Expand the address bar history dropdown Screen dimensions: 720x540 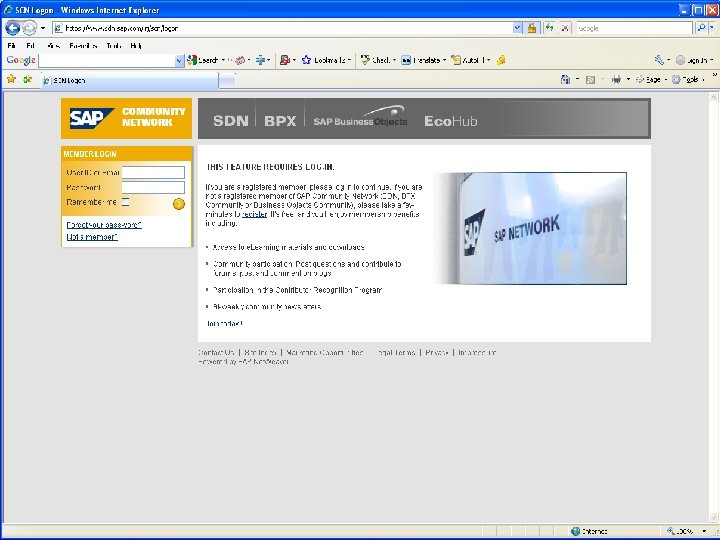tap(517, 28)
